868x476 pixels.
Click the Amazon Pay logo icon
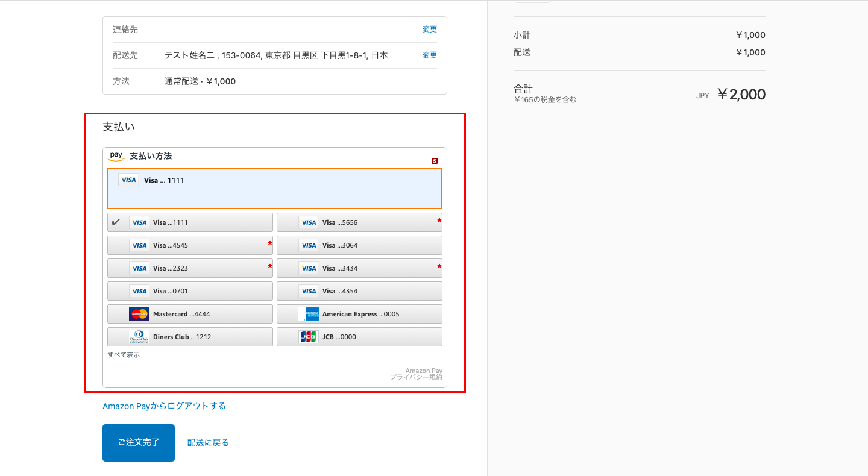pyautogui.click(x=116, y=157)
